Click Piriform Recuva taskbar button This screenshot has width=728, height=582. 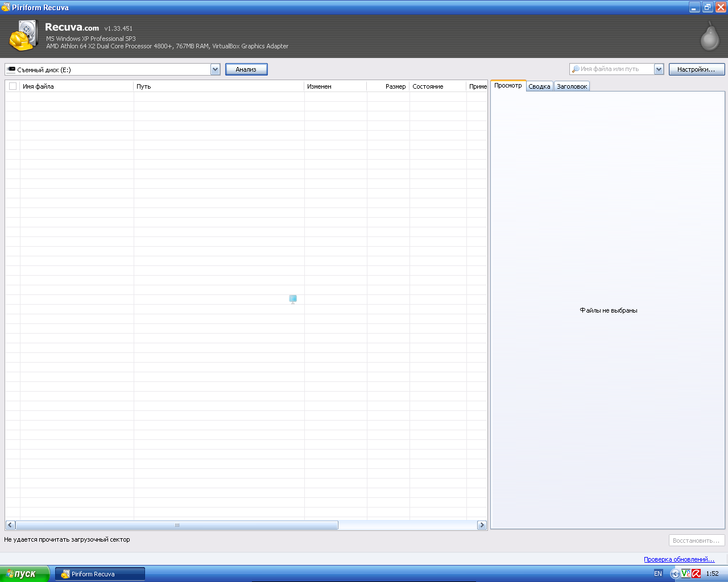click(100, 574)
